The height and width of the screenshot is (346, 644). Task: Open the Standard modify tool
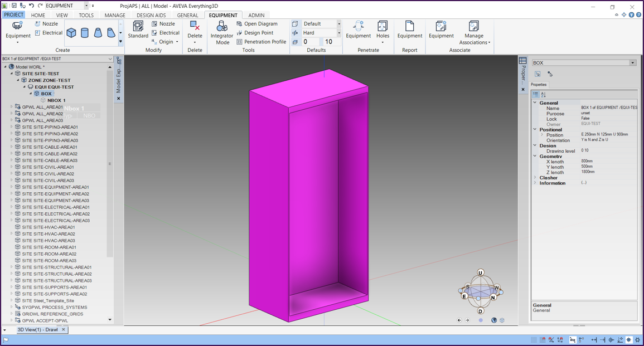pyautogui.click(x=138, y=30)
